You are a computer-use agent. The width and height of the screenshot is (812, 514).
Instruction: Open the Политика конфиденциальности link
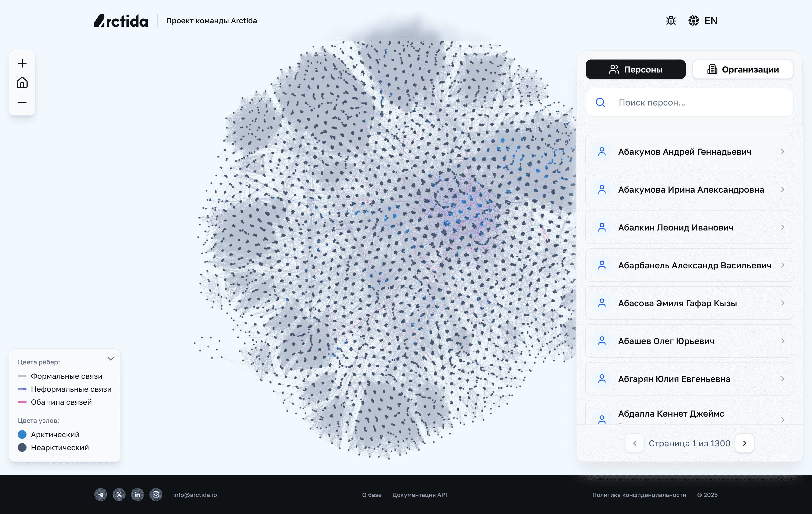639,495
